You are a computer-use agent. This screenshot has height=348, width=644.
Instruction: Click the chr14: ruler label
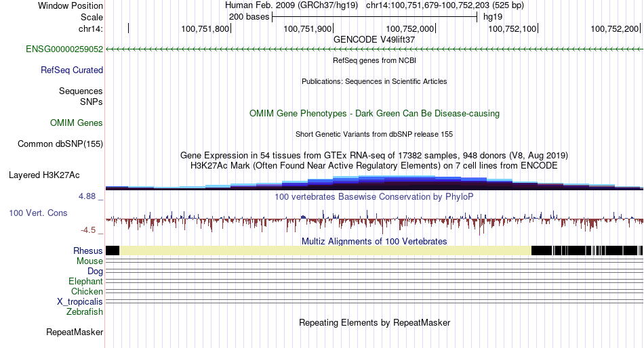[91, 28]
